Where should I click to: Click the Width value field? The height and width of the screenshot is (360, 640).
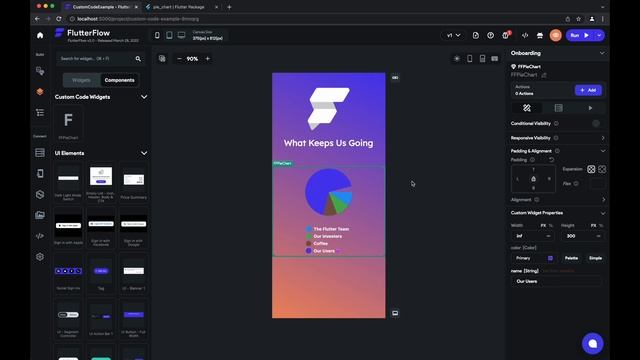click(x=533, y=236)
